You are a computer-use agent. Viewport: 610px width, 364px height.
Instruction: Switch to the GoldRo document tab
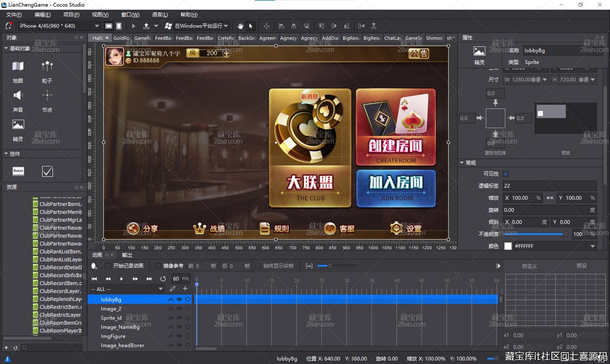click(122, 38)
